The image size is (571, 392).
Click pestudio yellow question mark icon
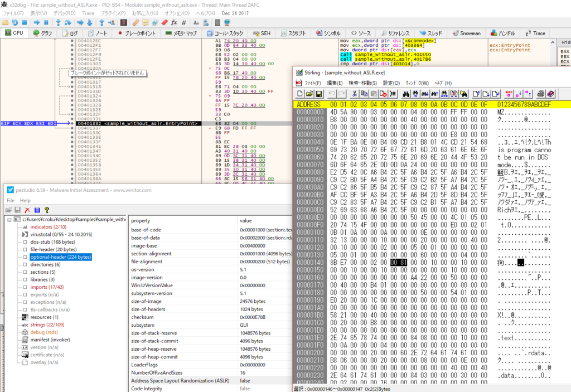47,210
